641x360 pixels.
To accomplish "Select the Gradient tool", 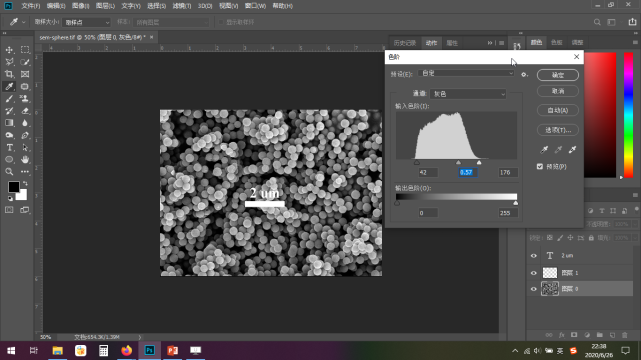I will pyautogui.click(x=9, y=123).
